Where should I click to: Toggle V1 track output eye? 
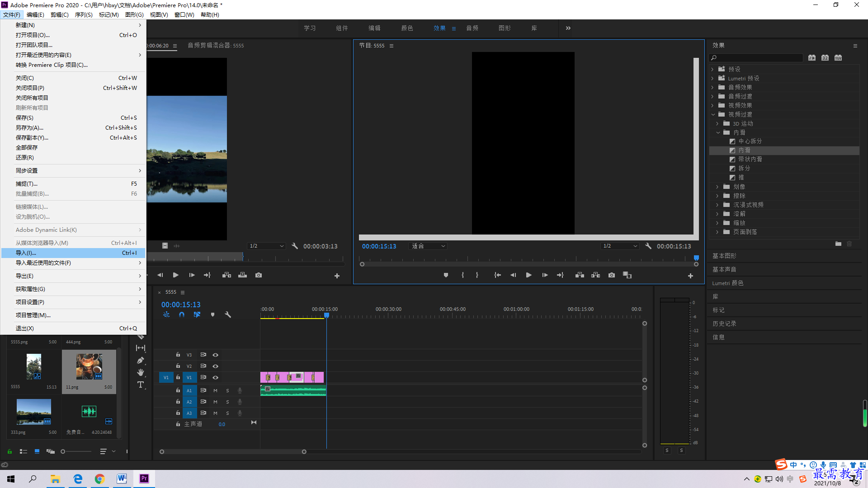(216, 377)
